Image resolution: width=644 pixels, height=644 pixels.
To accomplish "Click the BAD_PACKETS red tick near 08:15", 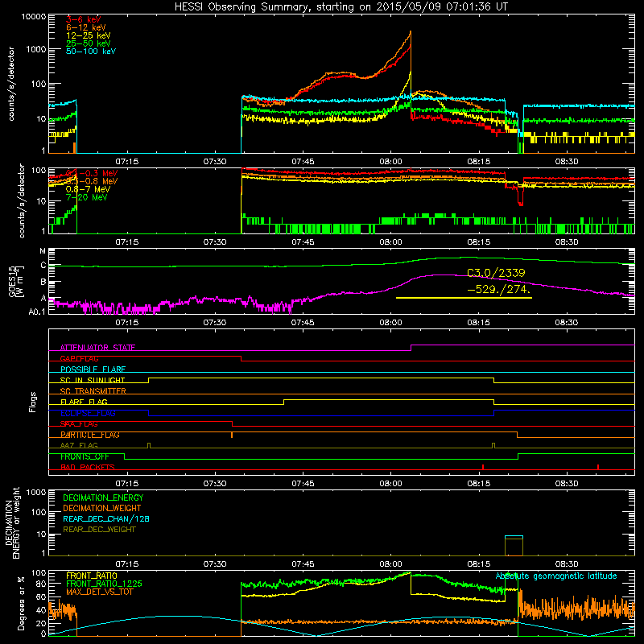I will [483, 467].
